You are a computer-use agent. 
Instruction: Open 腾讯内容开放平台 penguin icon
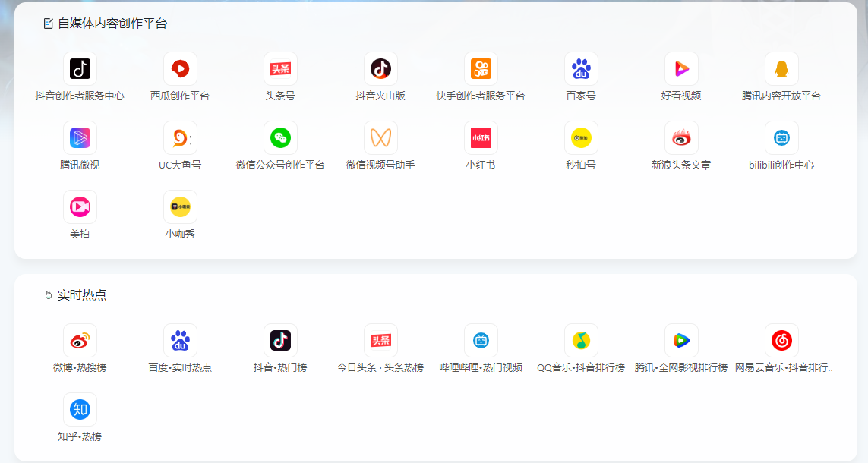pyautogui.click(x=781, y=68)
